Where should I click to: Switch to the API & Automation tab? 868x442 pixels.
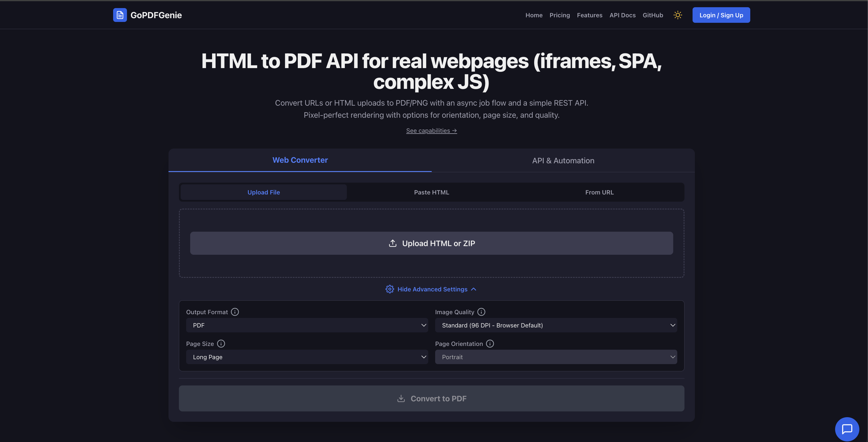coord(563,161)
